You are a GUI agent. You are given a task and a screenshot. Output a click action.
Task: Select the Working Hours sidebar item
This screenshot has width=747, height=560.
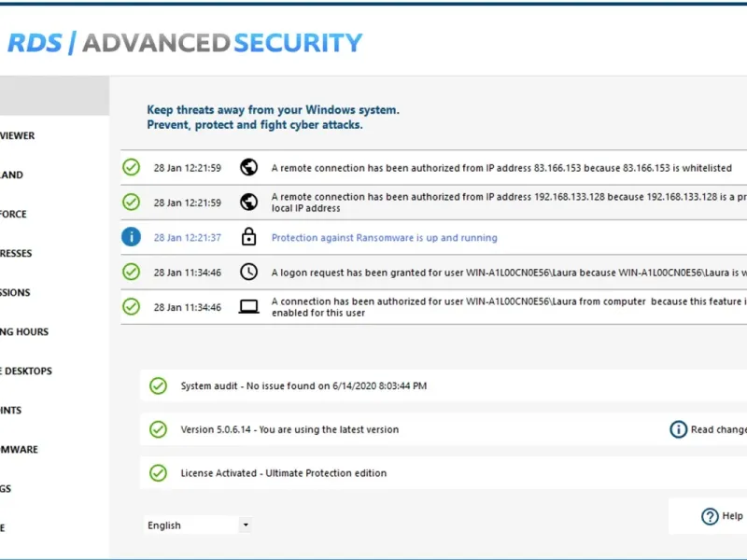[25, 331]
